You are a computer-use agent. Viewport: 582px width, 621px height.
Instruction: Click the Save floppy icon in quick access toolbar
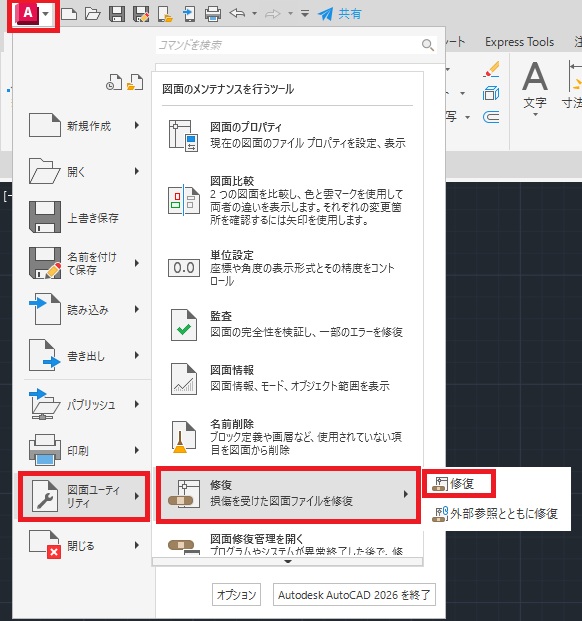pos(117,14)
